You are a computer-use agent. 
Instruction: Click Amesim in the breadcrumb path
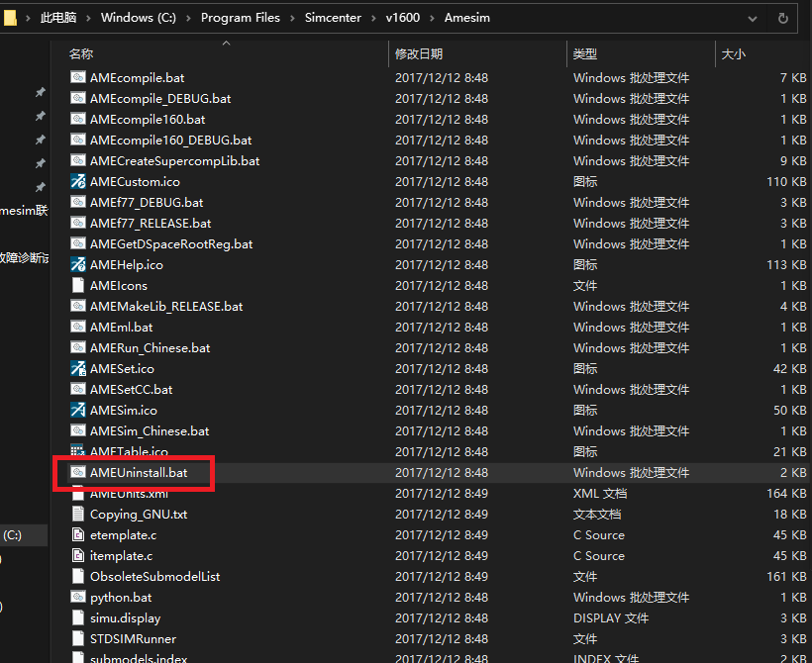tap(467, 18)
